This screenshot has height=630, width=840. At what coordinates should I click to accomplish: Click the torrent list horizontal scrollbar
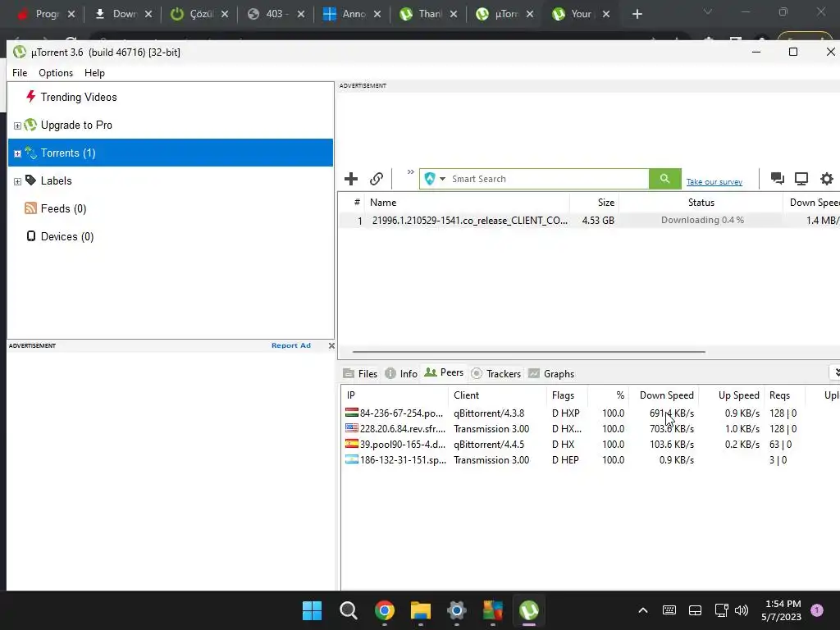[529, 352]
